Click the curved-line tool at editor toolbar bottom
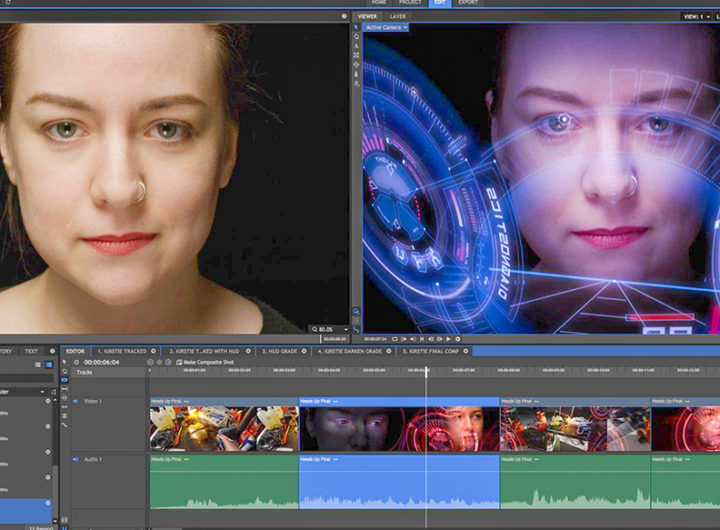 coord(64,425)
